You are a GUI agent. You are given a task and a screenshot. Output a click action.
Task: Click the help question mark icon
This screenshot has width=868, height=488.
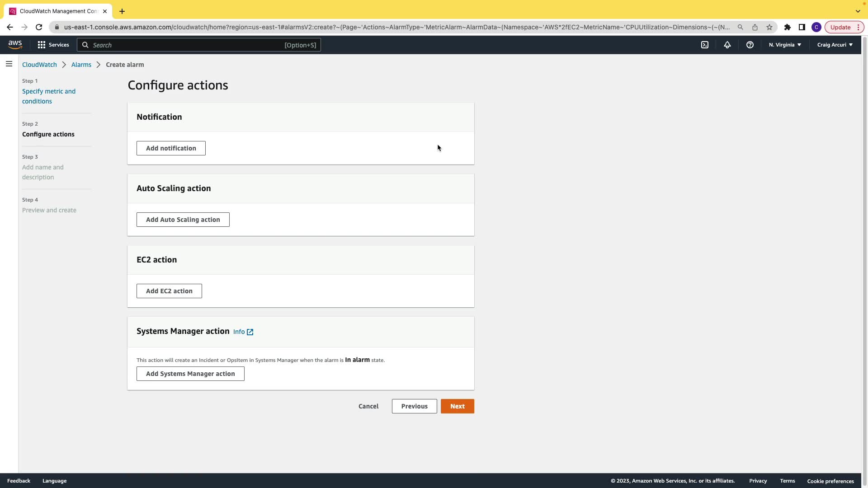click(x=750, y=45)
